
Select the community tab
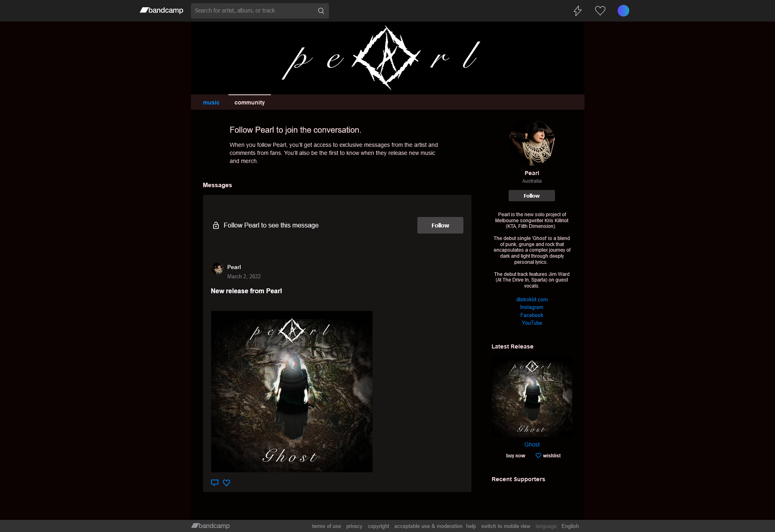249,102
